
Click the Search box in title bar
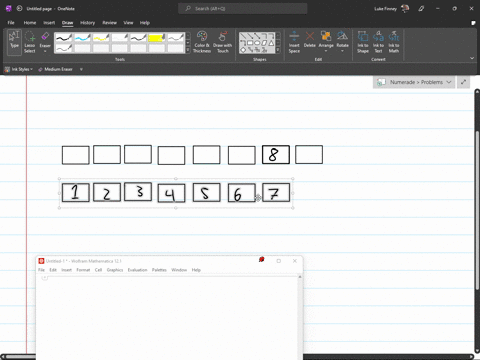pos(243,9)
